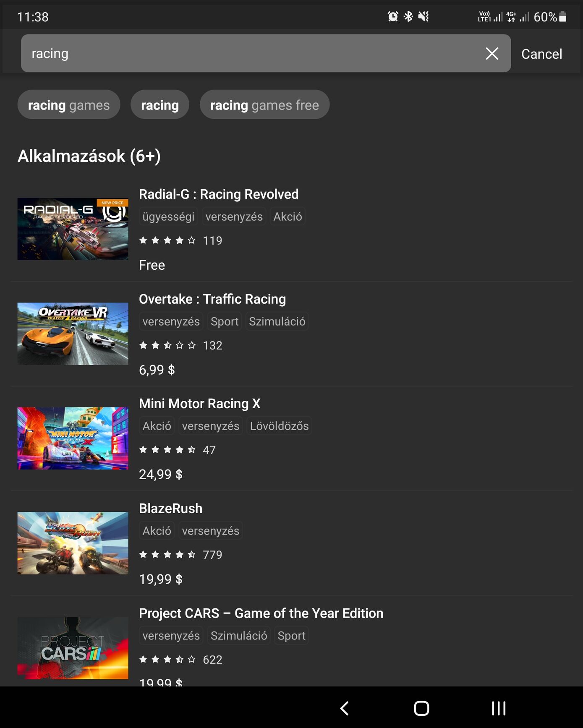Image resolution: width=583 pixels, height=728 pixels.
Task: Select Szimuláció tag on Project CARS
Action: pyautogui.click(x=239, y=636)
